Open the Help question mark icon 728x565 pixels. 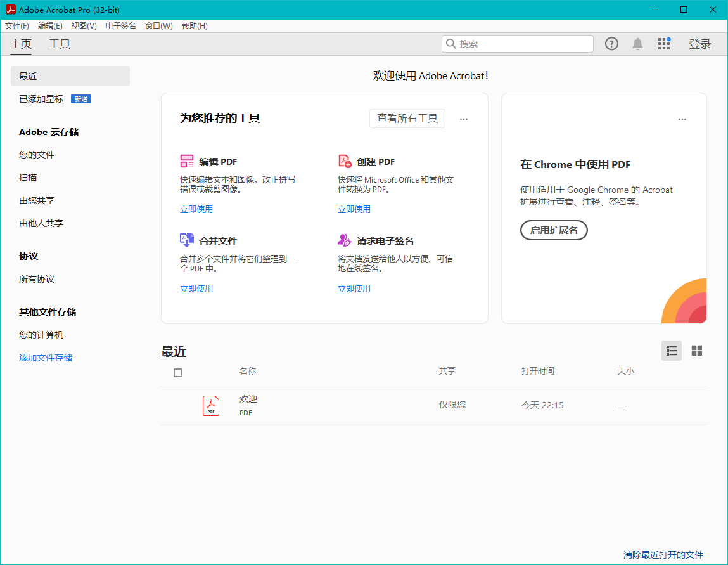click(611, 44)
